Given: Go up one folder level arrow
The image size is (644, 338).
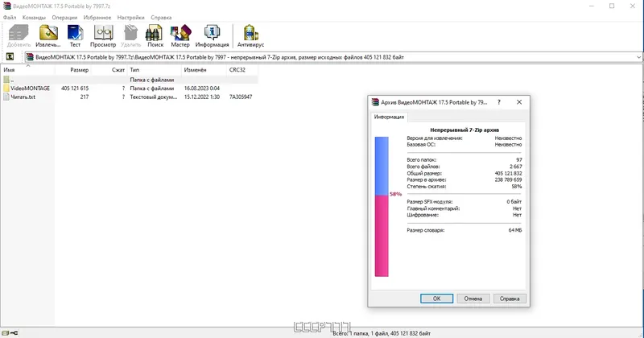Looking at the screenshot, I should (10, 57).
